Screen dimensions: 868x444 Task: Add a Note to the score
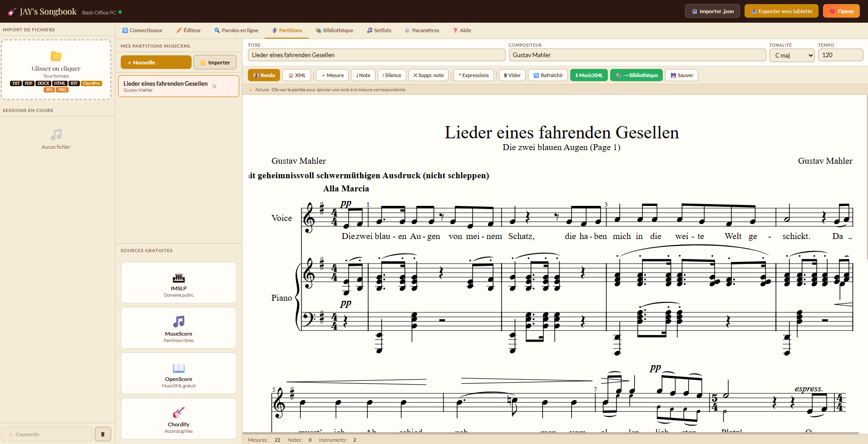[x=363, y=75]
